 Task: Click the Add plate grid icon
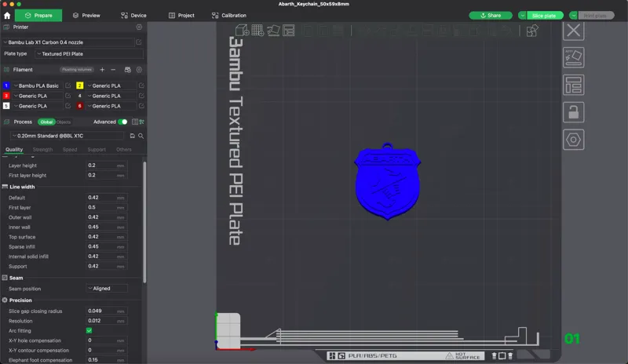[257, 31]
